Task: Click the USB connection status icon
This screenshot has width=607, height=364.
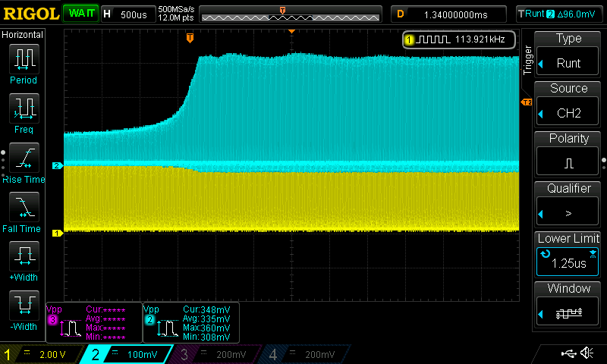Action: [568, 353]
